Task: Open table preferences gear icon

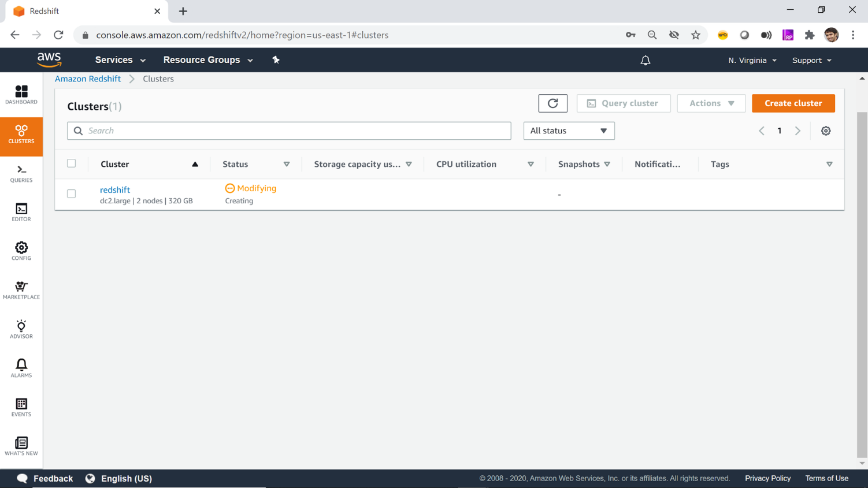Action: (826, 131)
